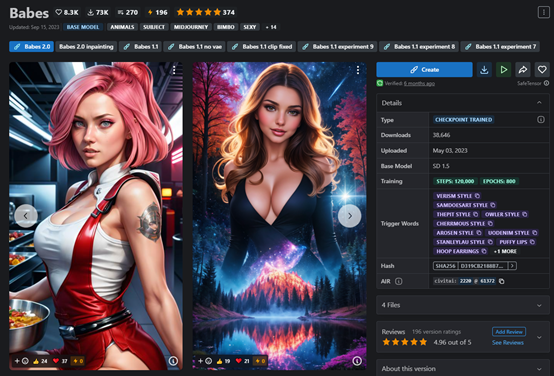The image size is (554, 376).
Task: Collapse the Details panel
Action: coord(539,102)
